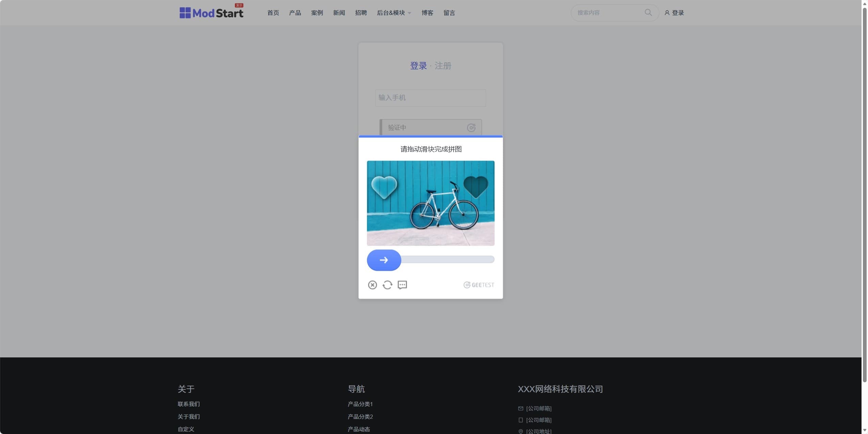Screen dimensions: 868x434
Task: Go to the 产品 menu item
Action: point(295,13)
